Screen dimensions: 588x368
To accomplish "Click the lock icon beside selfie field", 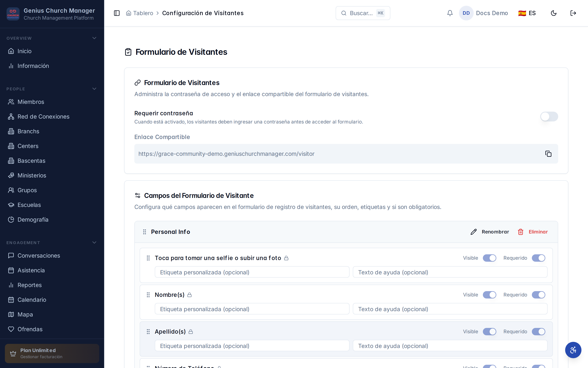I will tap(286, 258).
